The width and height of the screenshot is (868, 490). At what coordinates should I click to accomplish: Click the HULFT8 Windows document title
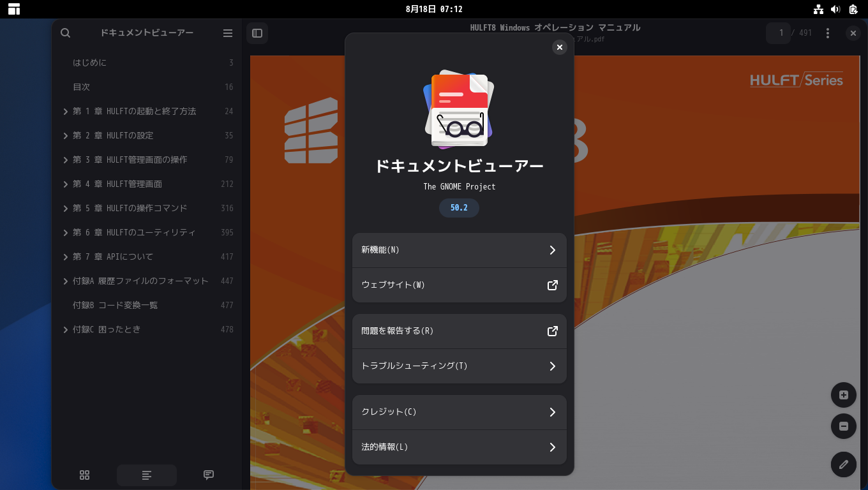pos(555,28)
